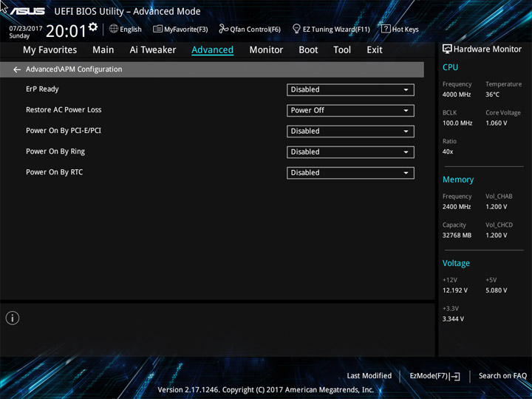Click the 36°C temperature value

(492, 95)
